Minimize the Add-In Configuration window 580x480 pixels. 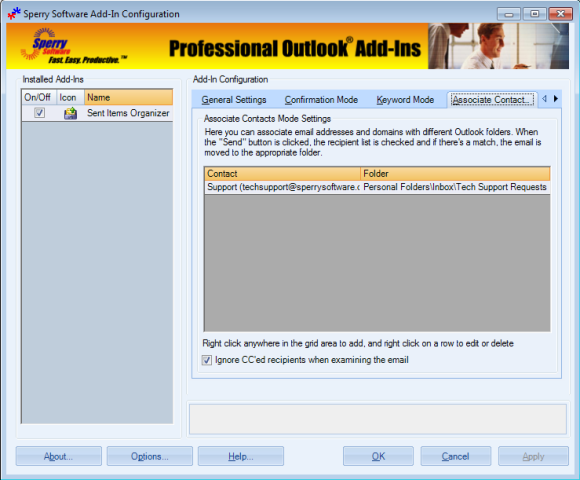click(x=509, y=14)
